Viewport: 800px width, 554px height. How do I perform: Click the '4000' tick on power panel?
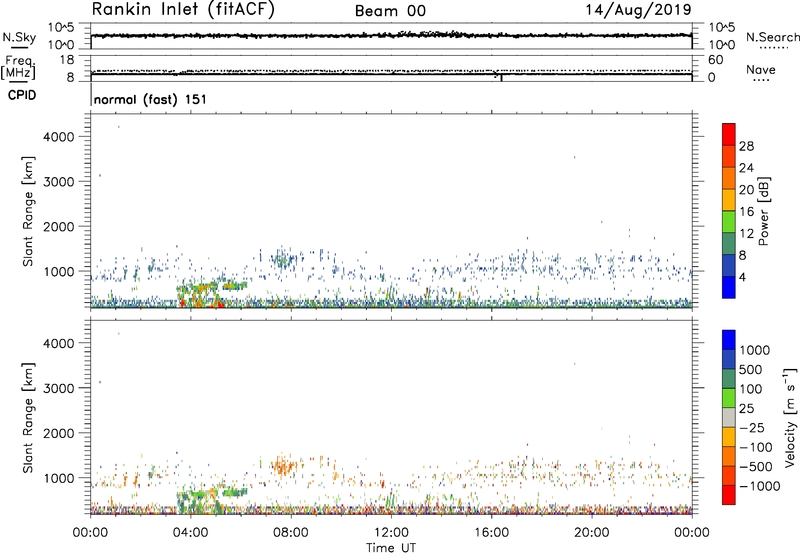coord(59,137)
